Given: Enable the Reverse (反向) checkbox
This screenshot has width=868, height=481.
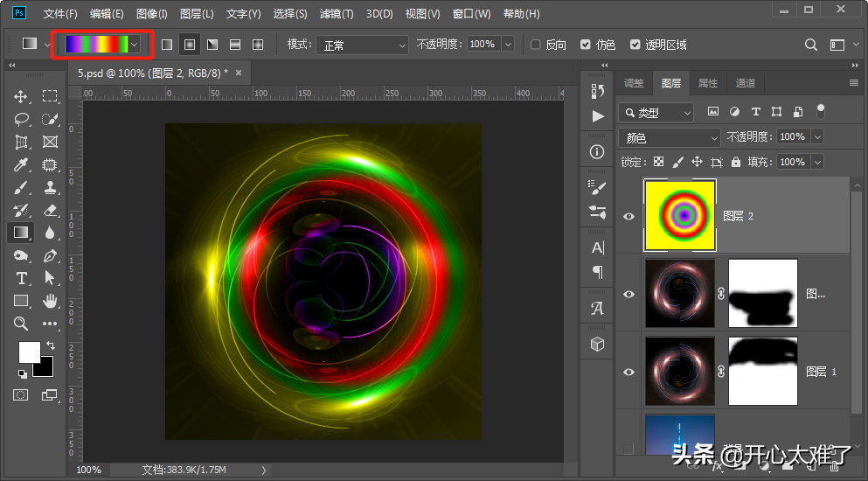Looking at the screenshot, I should click(x=535, y=45).
